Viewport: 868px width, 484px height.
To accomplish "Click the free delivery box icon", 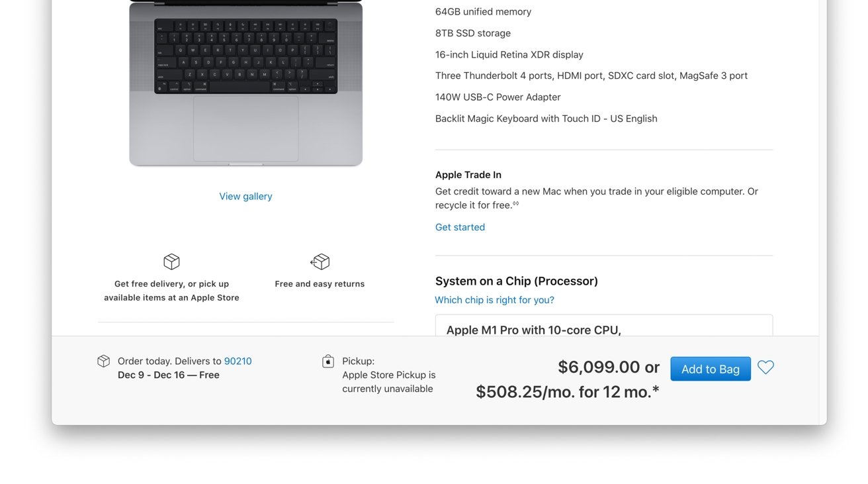I will point(171,262).
